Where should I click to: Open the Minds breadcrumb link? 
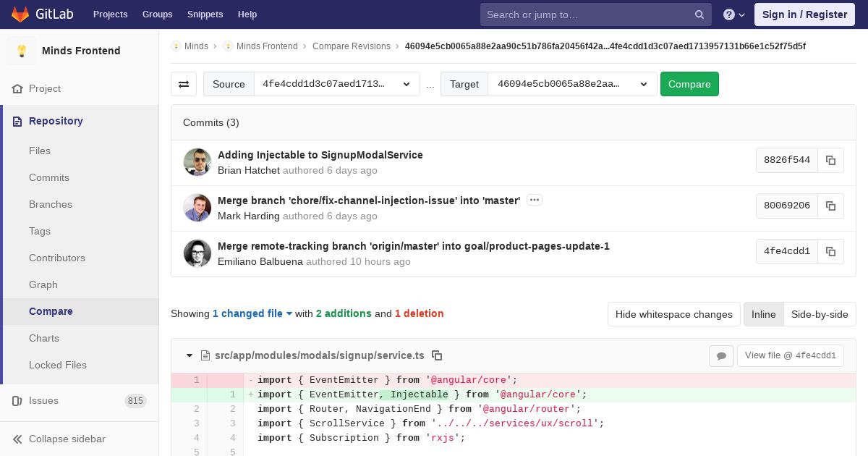[x=196, y=46]
